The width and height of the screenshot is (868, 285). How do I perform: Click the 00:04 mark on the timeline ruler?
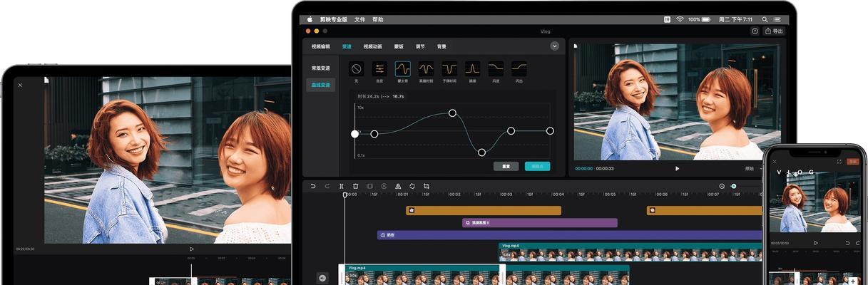click(x=558, y=194)
